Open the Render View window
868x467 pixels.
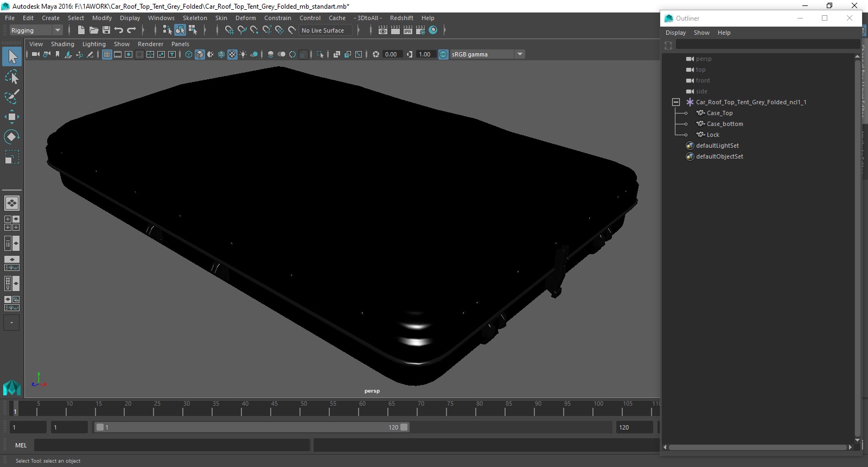383,30
